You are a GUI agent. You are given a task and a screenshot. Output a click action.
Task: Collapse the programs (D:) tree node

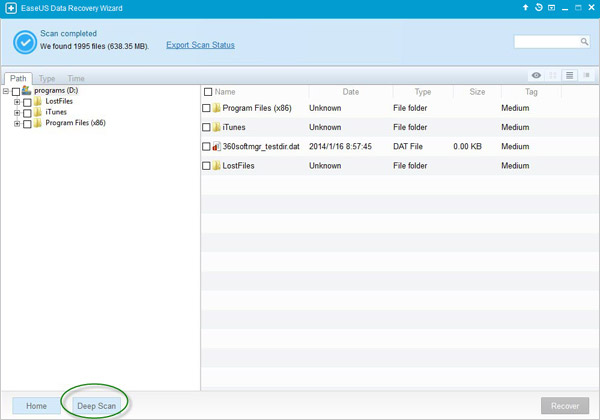point(6,91)
